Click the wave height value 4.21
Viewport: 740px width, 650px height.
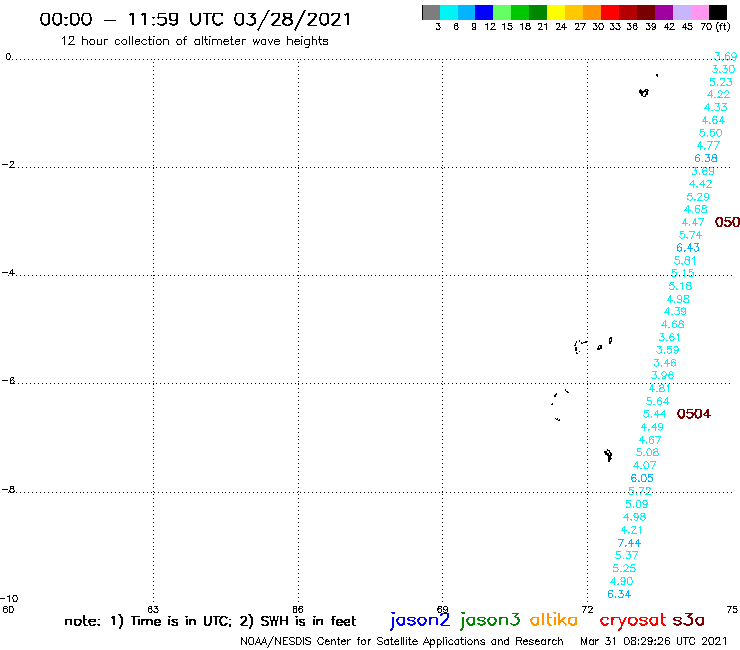click(x=631, y=530)
